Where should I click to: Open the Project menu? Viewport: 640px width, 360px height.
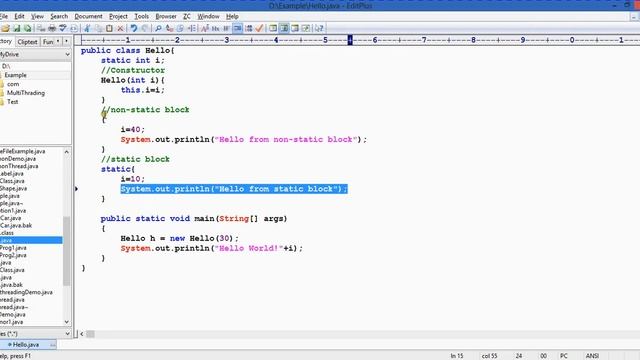tap(118, 16)
